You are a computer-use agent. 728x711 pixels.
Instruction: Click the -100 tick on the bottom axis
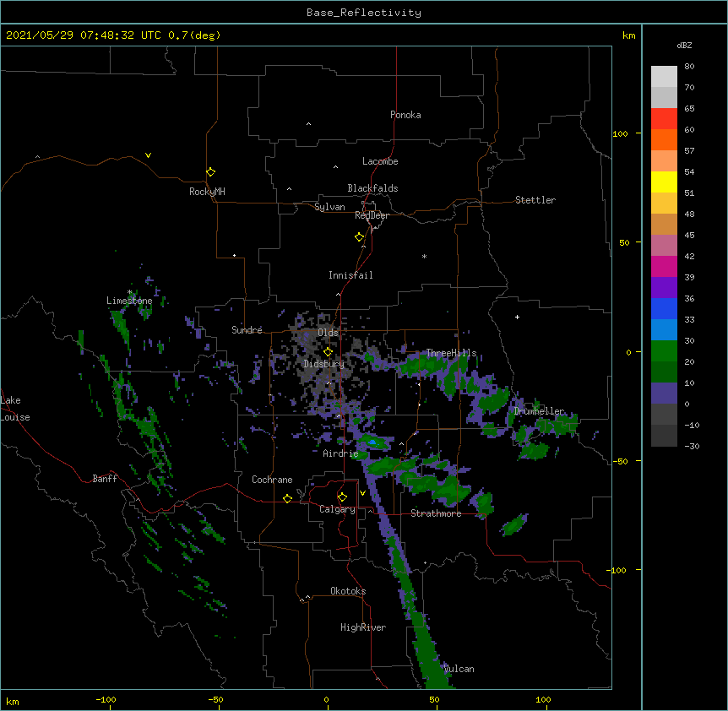coord(106,700)
